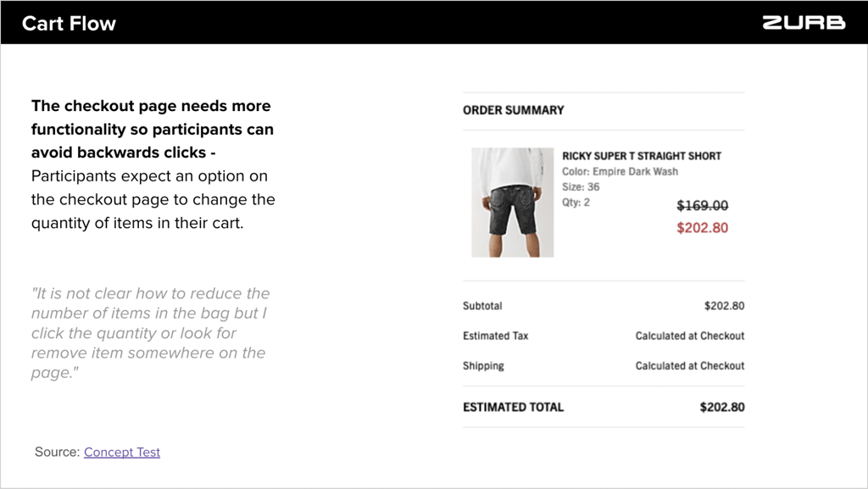Select the shorts product thumbnail image

point(513,202)
